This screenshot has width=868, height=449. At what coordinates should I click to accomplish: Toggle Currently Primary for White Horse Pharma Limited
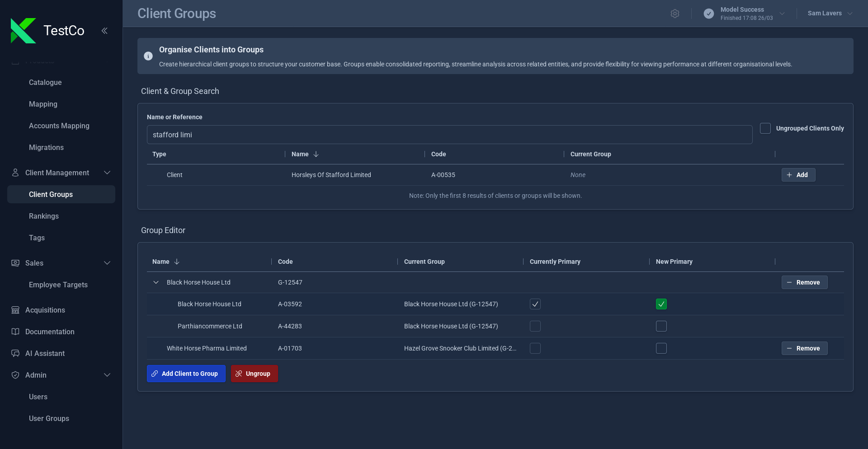(x=535, y=348)
